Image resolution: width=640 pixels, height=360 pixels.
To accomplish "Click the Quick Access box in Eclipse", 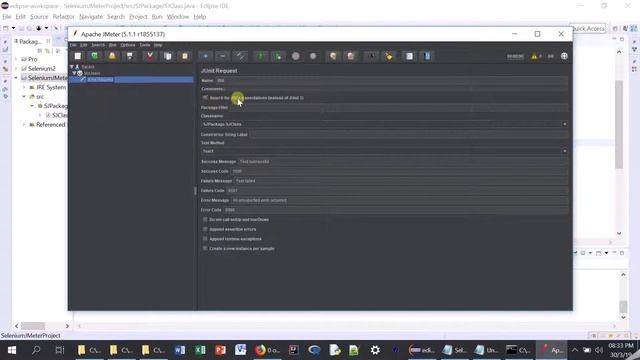I will tap(587, 29).
